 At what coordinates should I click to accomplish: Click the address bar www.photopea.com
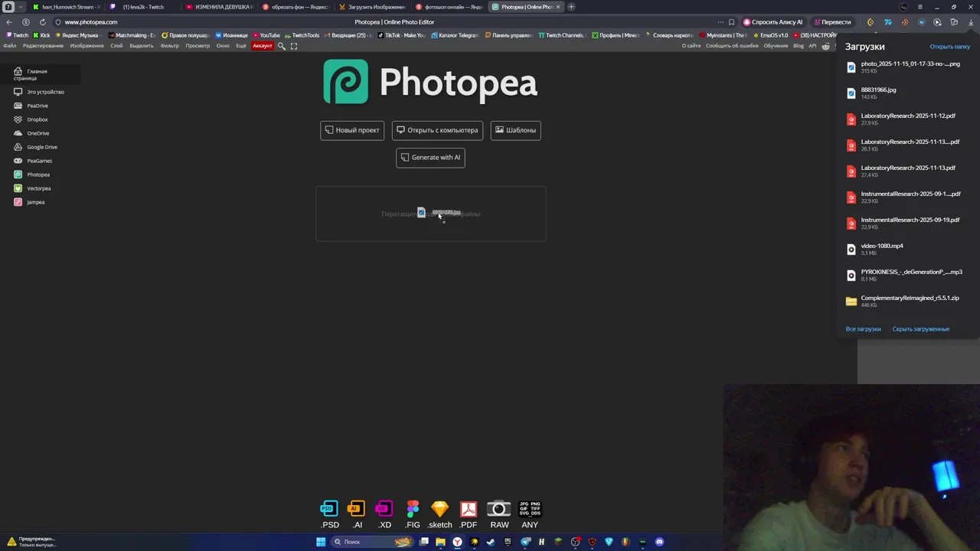click(90, 22)
